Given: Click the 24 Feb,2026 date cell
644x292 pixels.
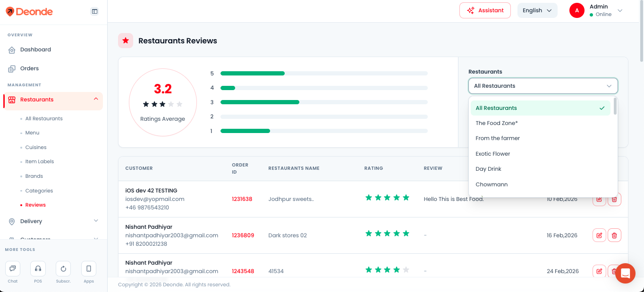Looking at the screenshot, I should 563,271.
